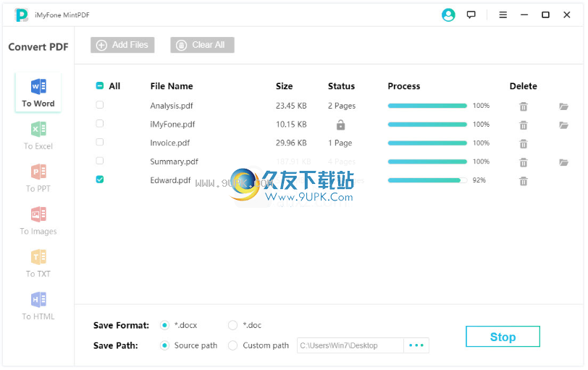Delete Invoice.pdf with its trash icon
Screen dimensions: 588x370
pos(524,143)
